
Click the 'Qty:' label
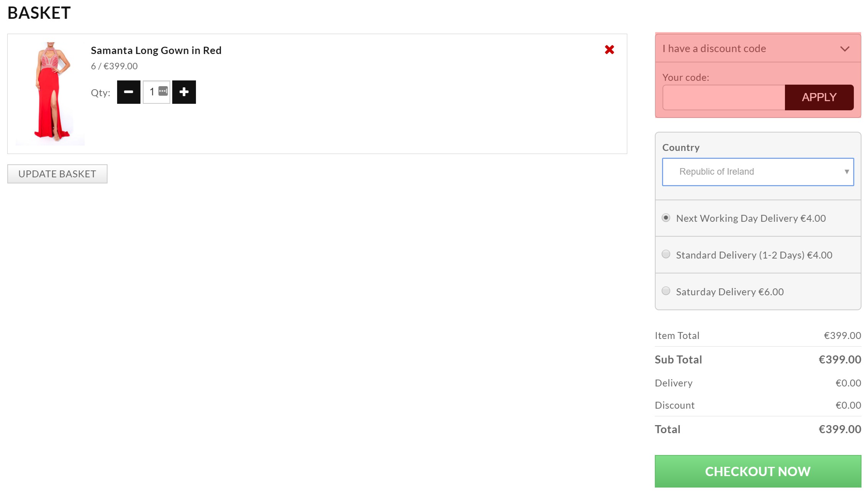point(101,93)
